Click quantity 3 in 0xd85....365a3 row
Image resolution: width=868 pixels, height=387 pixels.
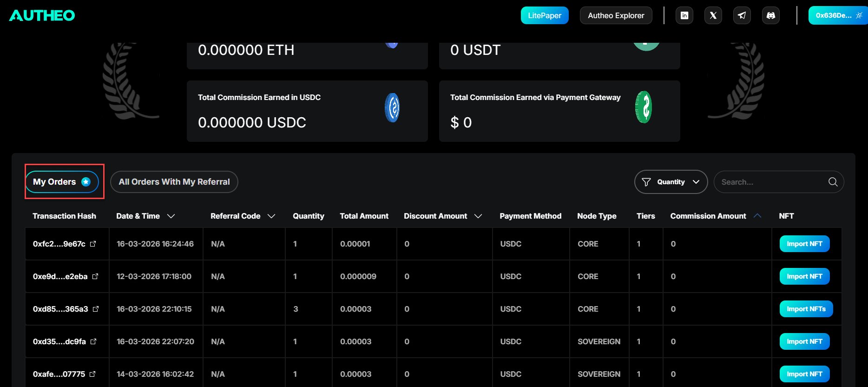coord(296,309)
